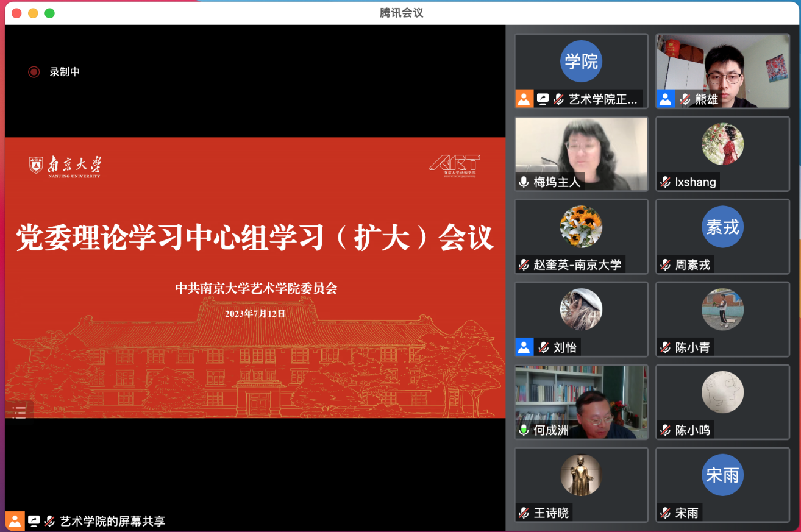Click the green full-screen window button
This screenshot has height=532, width=801.
click(x=50, y=13)
